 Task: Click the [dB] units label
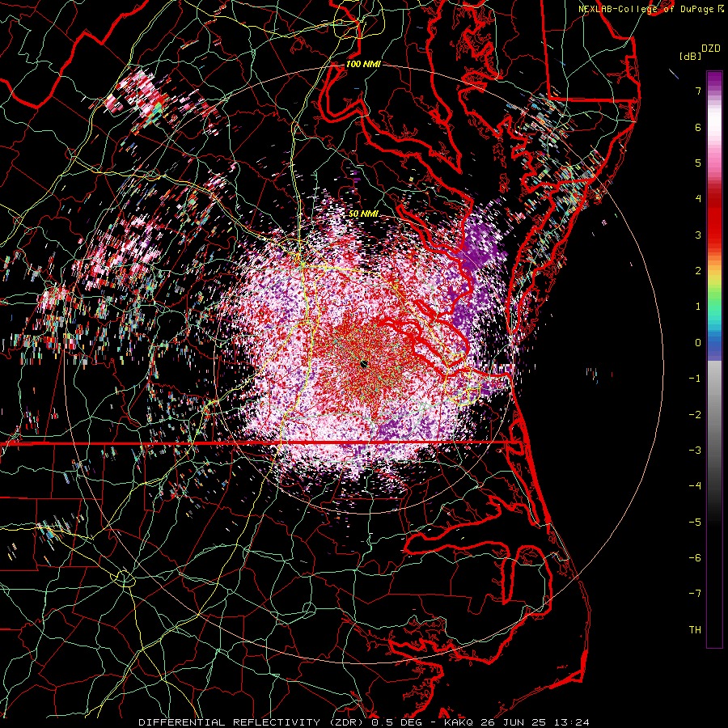click(691, 57)
